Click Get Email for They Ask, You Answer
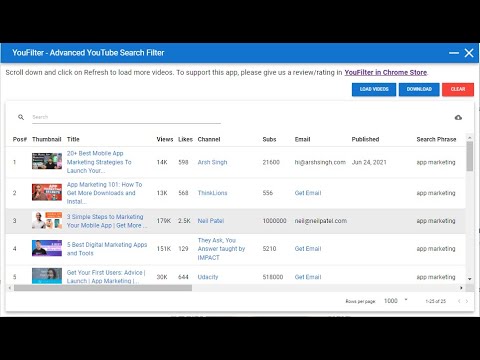Image resolution: width=480 pixels, height=360 pixels. tap(308, 249)
